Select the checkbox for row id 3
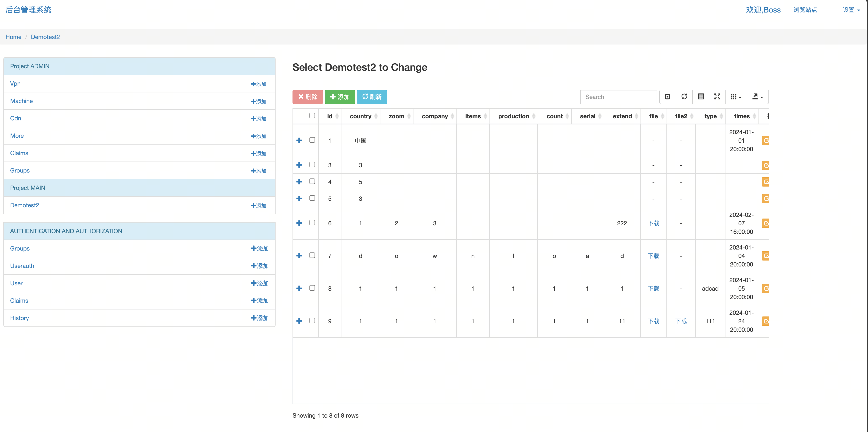The image size is (868, 432). click(x=312, y=164)
